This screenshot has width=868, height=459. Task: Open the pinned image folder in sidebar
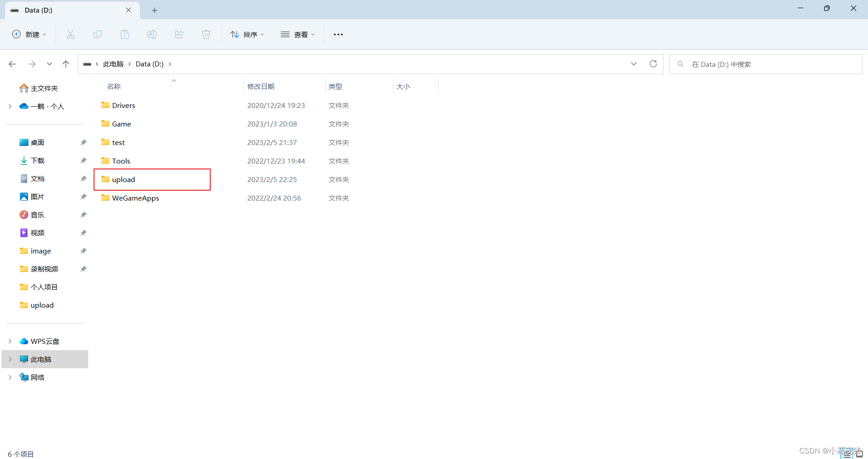point(40,251)
